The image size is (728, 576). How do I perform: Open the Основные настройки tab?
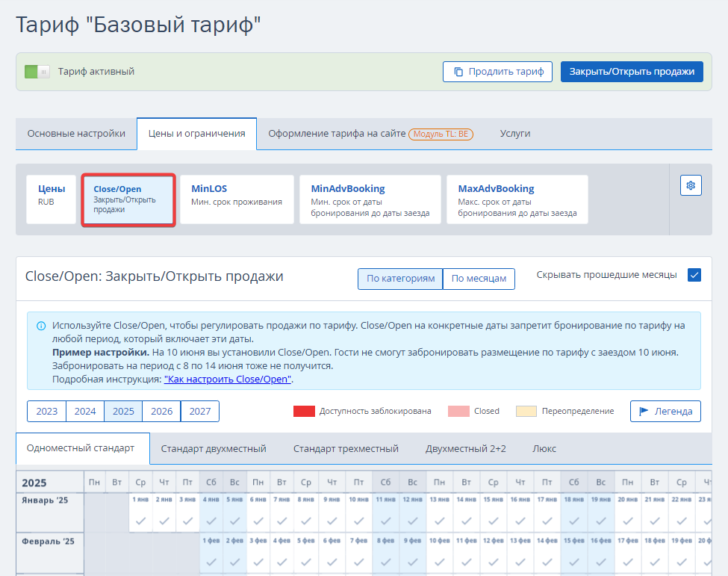coord(76,134)
